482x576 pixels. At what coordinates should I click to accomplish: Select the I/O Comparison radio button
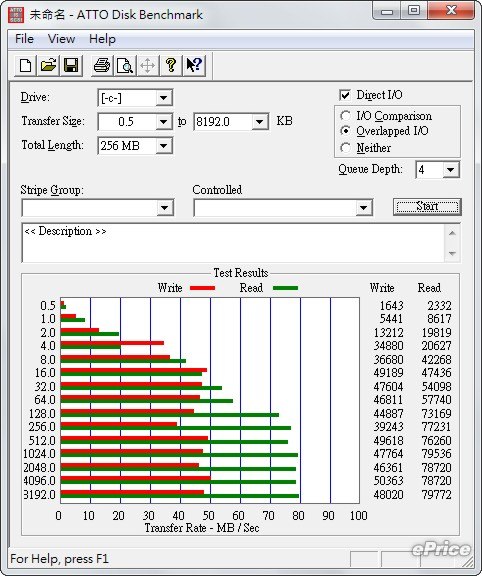pyautogui.click(x=345, y=116)
